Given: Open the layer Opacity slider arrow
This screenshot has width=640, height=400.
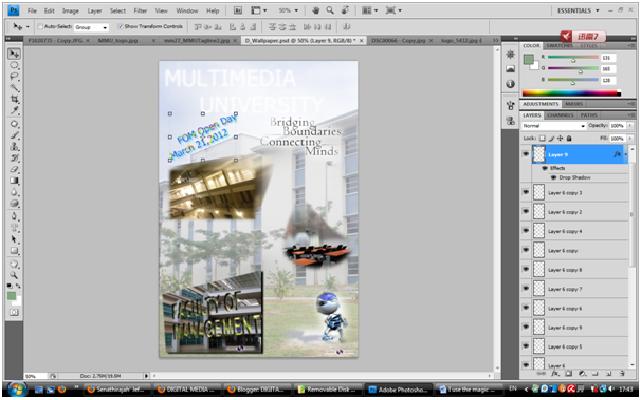Looking at the screenshot, I should point(630,126).
